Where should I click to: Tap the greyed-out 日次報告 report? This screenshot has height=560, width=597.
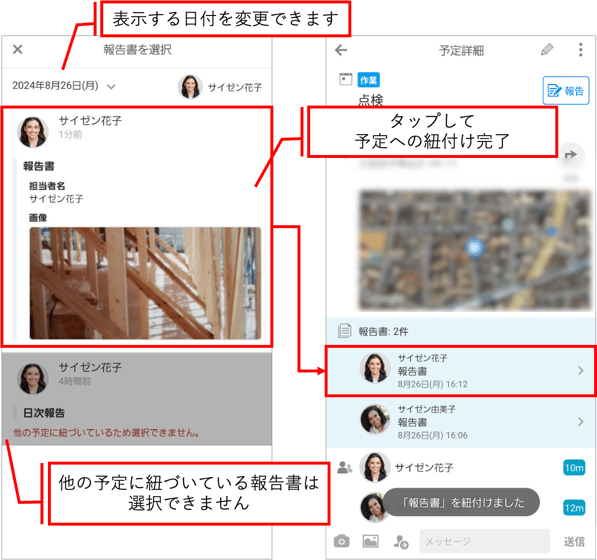pyautogui.click(x=137, y=399)
